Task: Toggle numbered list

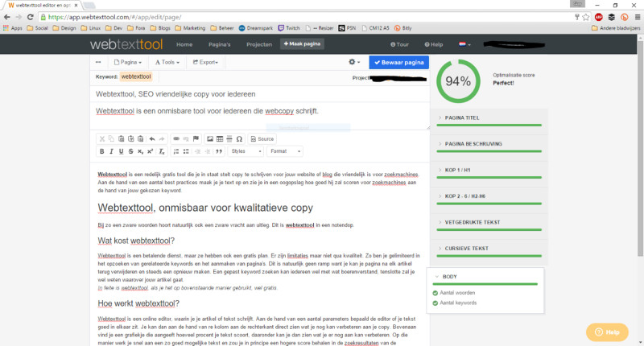Action: (x=176, y=151)
